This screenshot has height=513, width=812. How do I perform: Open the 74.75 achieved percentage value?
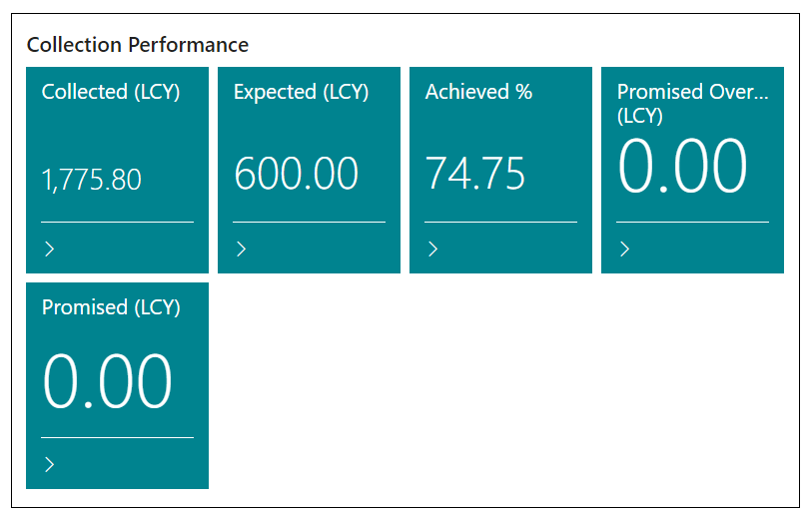[x=475, y=174]
